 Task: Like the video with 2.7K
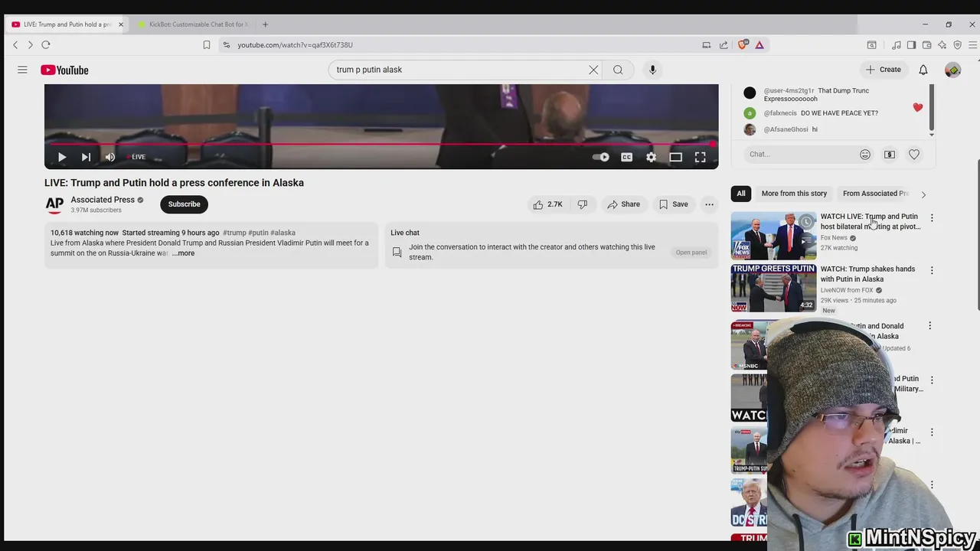[x=547, y=204]
